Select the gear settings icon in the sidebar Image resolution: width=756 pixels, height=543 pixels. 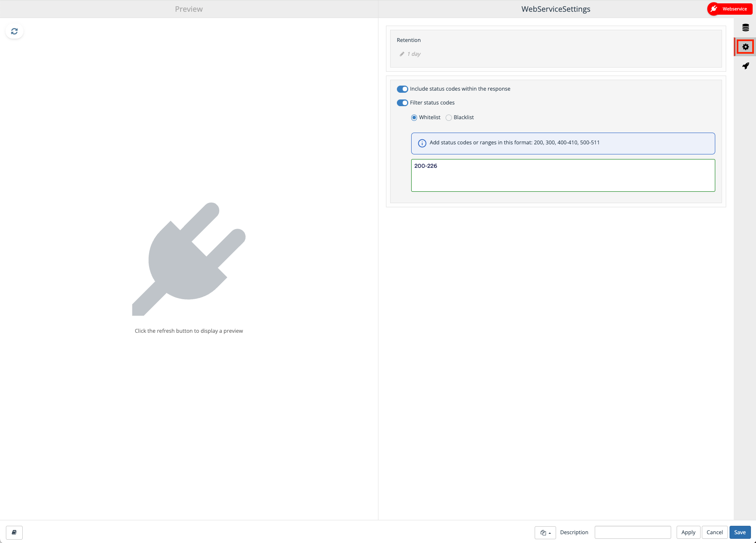745,47
